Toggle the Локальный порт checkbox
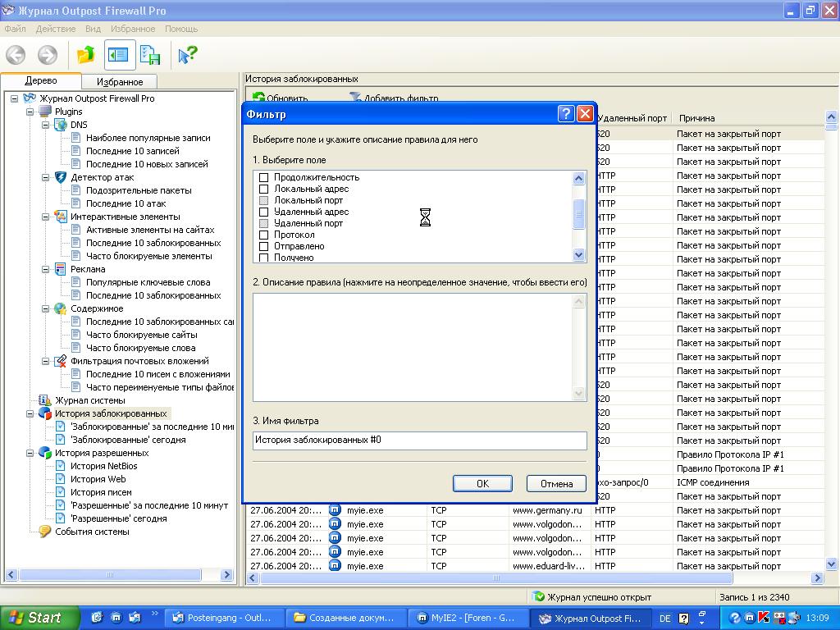840x630 pixels. (x=263, y=200)
